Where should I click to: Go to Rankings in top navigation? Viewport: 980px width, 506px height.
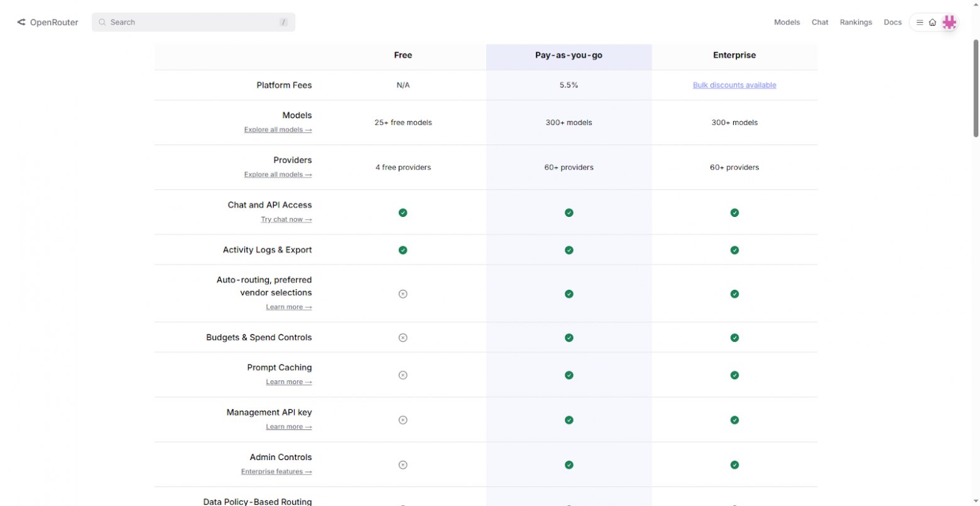coord(856,22)
